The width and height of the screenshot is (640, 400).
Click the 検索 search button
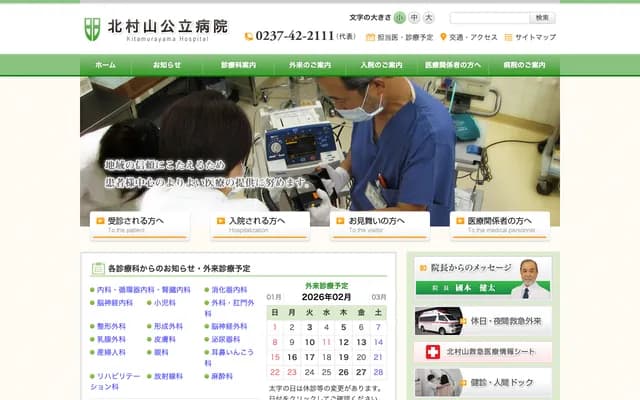[x=542, y=18]
